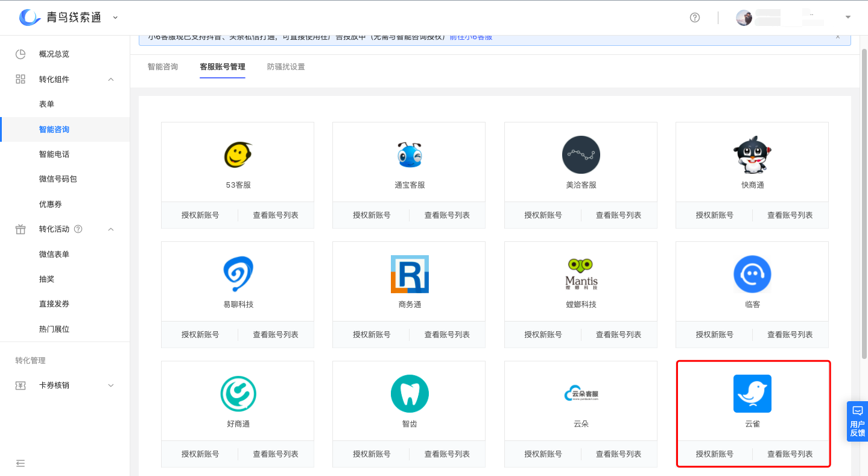Open the 智能咨询 tab
The height and width of the screenshot is (476, 868).
(162, 67)
